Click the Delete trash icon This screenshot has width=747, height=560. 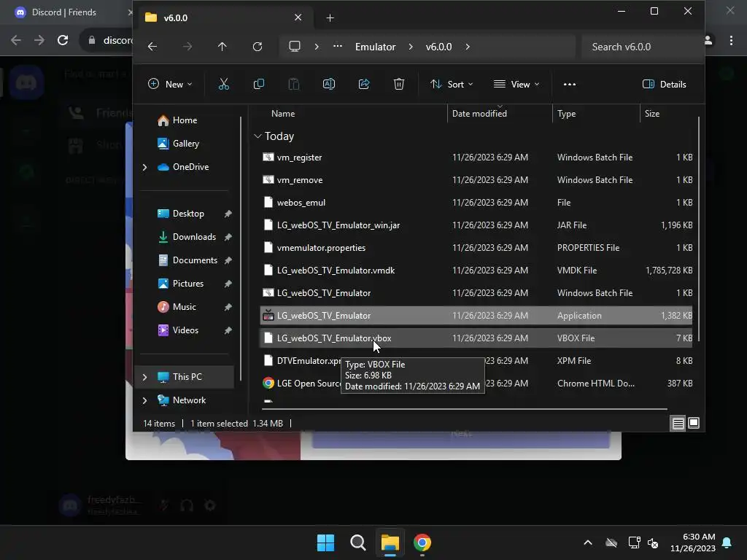tap(399, 85)
